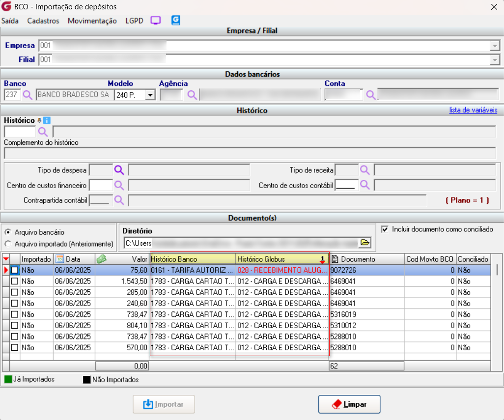Click the Complemento do histórico field

pos(250,153)
